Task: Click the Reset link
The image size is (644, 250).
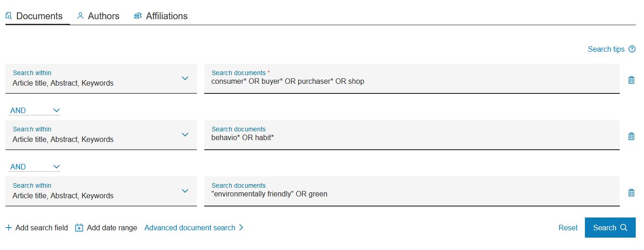Action: 568,228
